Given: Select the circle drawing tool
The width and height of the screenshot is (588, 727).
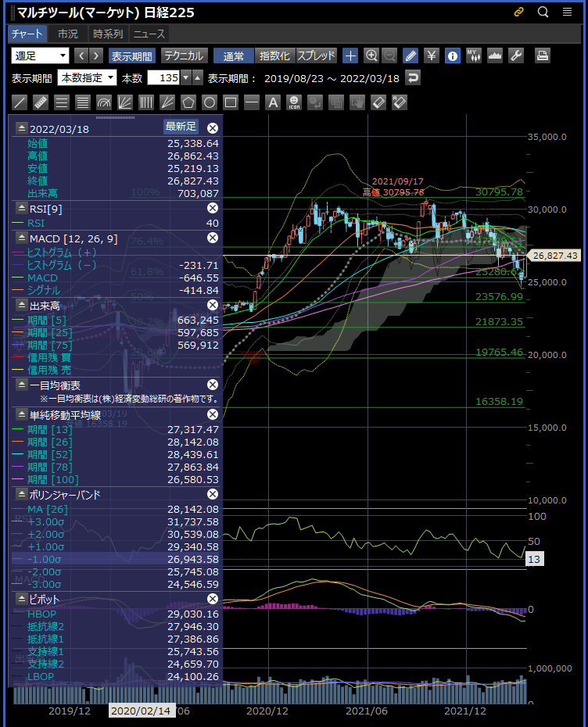Looking at the screenshot, I should click(210, 102).
